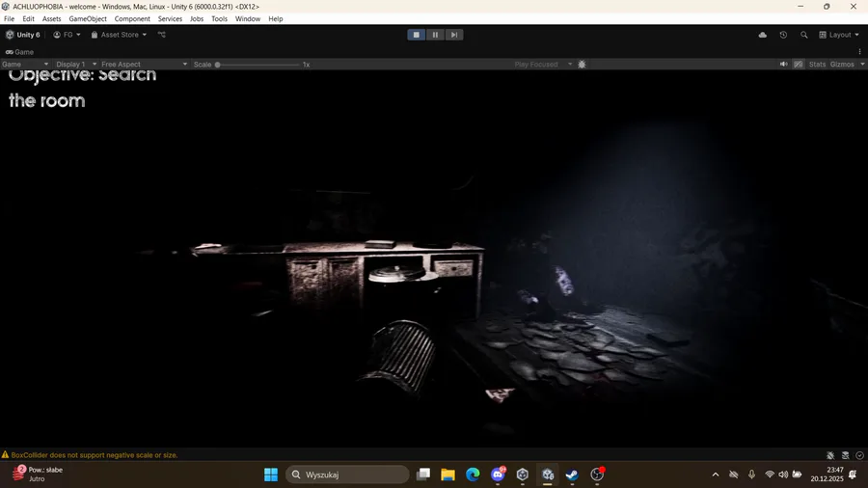Viewport: 868px width, 488px height.
Task: Toggle Mute Audio in Game view
Action: (x=784, y=65)
